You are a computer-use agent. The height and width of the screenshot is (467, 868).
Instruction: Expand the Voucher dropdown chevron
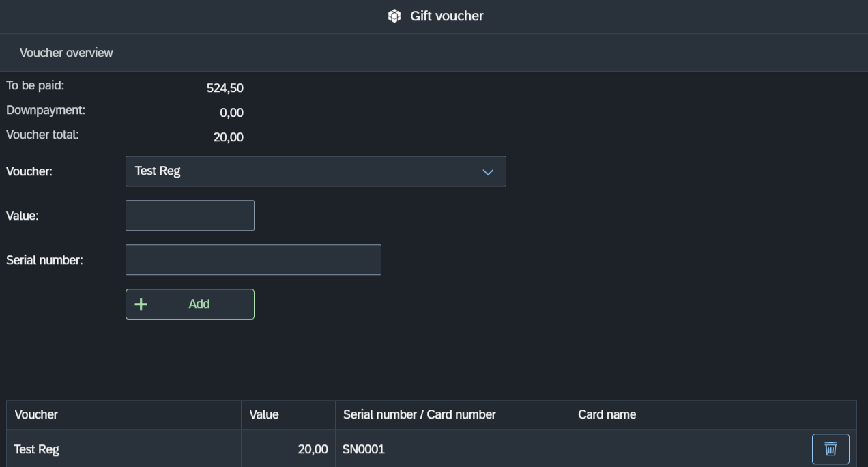488,172
